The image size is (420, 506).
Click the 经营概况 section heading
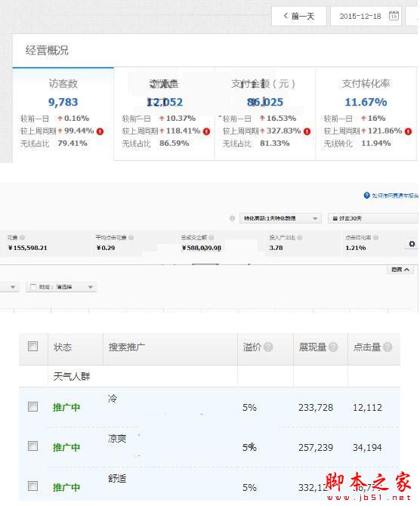47,51
